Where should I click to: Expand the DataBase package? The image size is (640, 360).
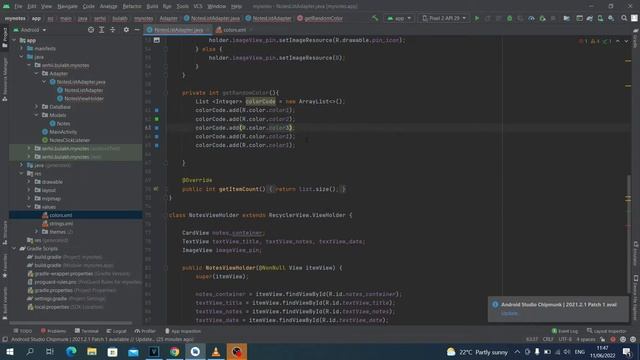[37, 107]
